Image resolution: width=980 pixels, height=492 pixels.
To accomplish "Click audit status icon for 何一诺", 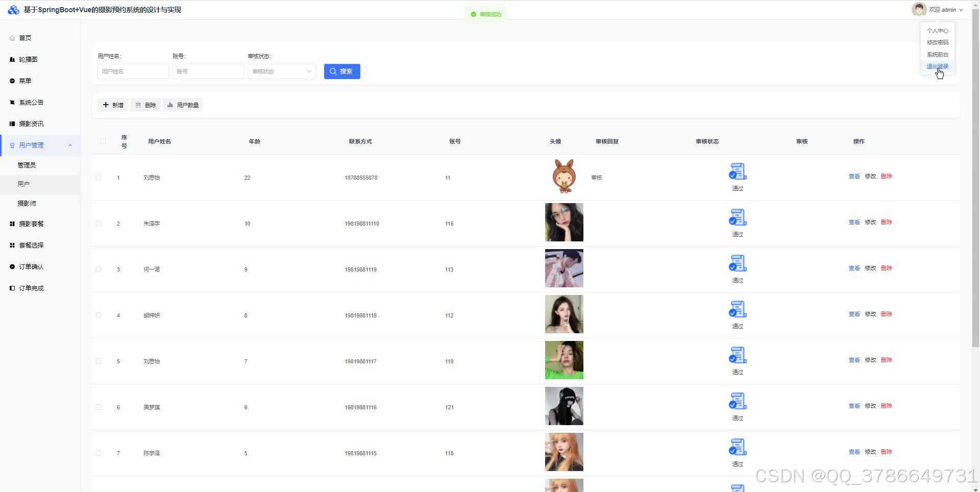I will (738, 263).
